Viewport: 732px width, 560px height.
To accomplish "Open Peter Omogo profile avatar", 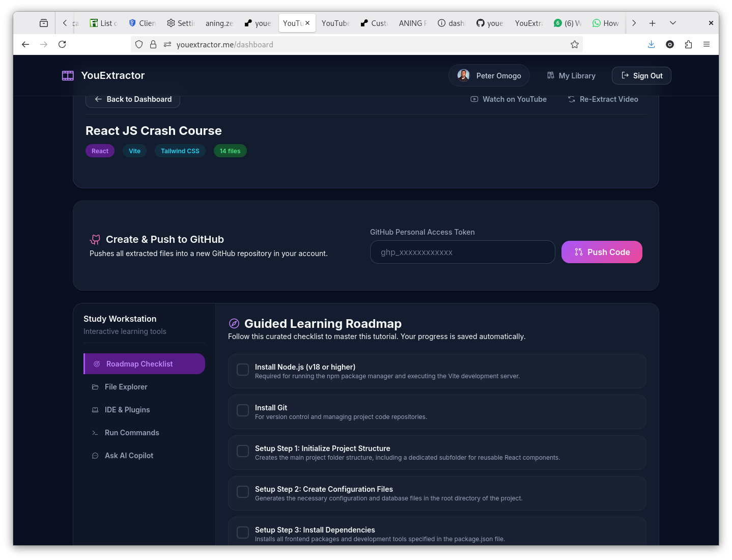I will click(x=463, y=75).
